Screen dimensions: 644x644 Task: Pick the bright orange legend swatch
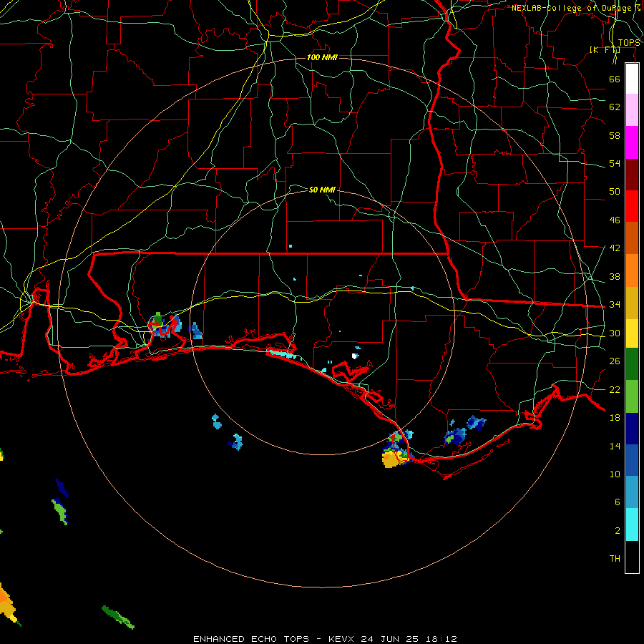[632, 270]
